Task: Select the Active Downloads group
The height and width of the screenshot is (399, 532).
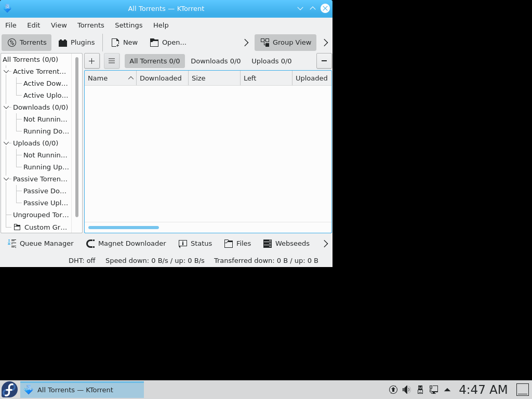Action: pos(46,84)
